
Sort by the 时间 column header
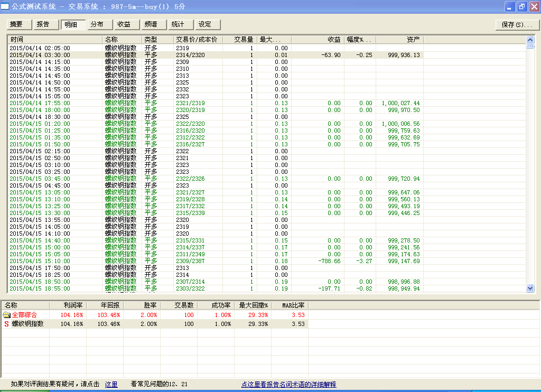55,39
